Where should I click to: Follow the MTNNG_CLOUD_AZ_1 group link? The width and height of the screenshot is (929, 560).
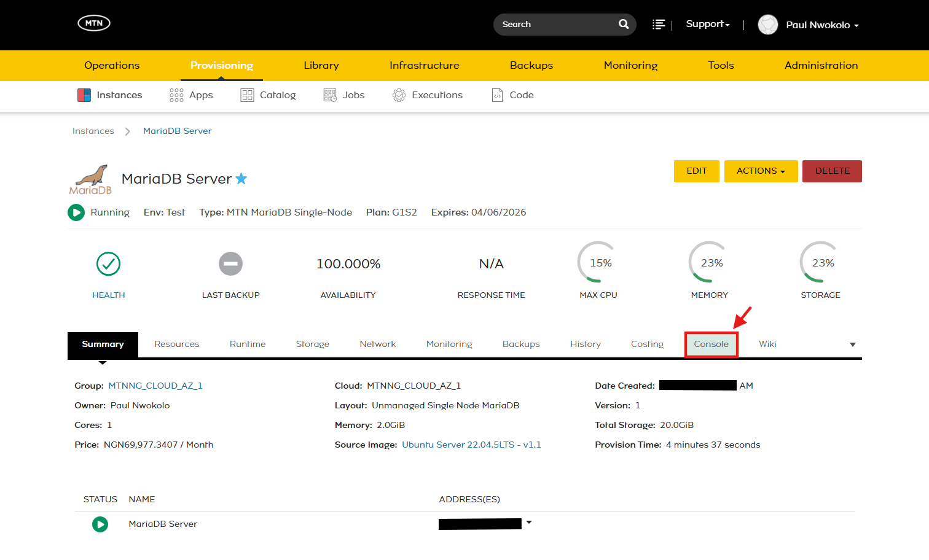(155, 386)
